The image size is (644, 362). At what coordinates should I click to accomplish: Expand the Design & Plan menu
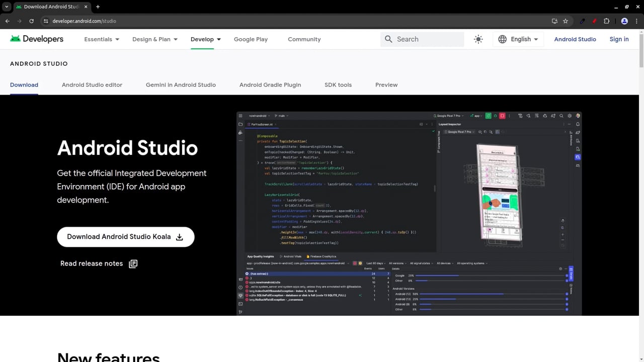155,39
